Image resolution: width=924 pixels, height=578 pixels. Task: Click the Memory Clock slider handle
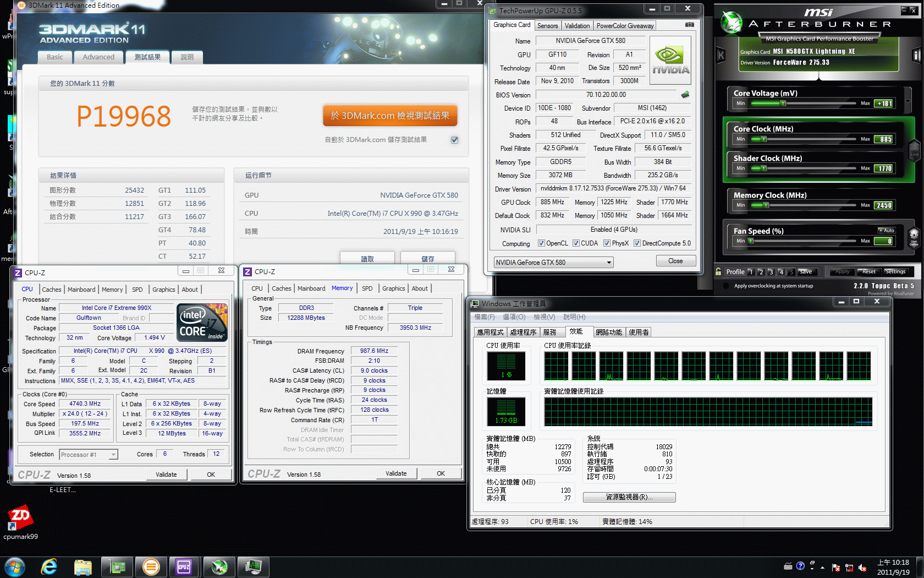pyautogui.click(x=767, y=205)
